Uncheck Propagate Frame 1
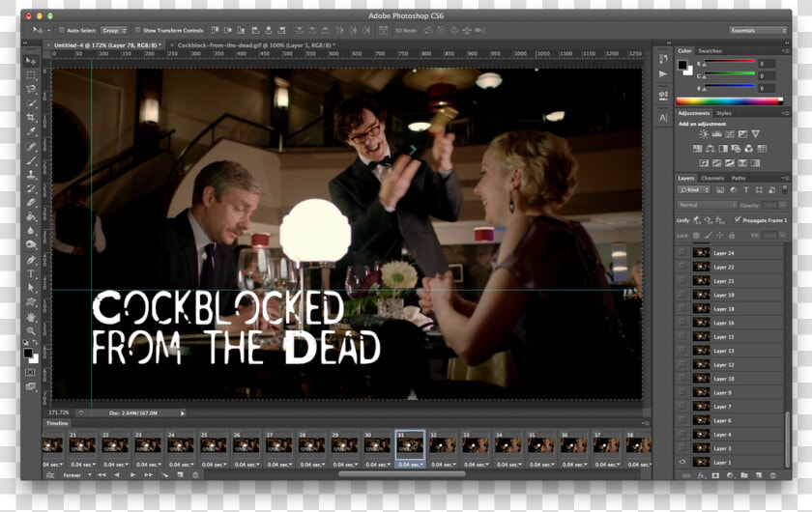This screenshot has height=512, width=812. [x=738, y=220]
